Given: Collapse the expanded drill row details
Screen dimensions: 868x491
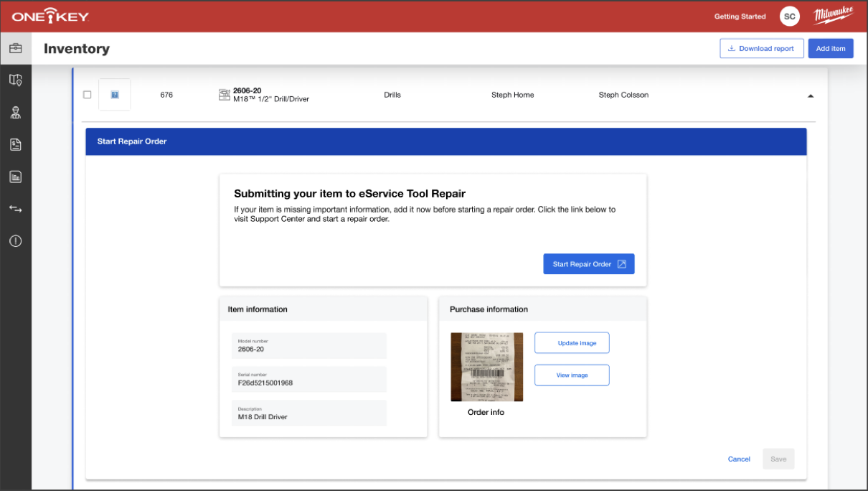Looking at the screenshot, I should pos(811,95).
